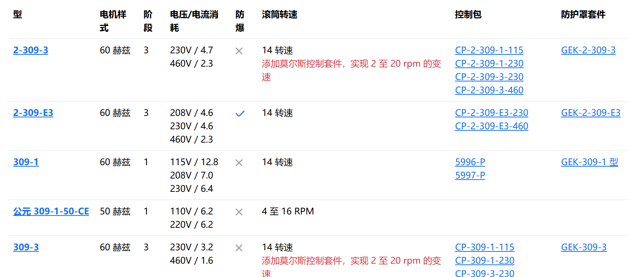Open the GEK-309-1 型 guard kit link

click(x=589, y=162)
